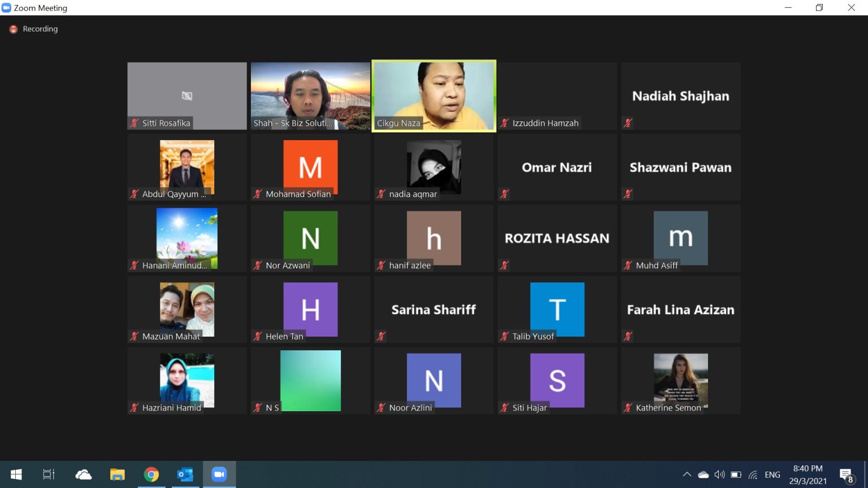Image resolution: width=868 pixels, height=488 pixels.
Task: Open Zoom from the Windows taskbar
Action: [219, 474]
